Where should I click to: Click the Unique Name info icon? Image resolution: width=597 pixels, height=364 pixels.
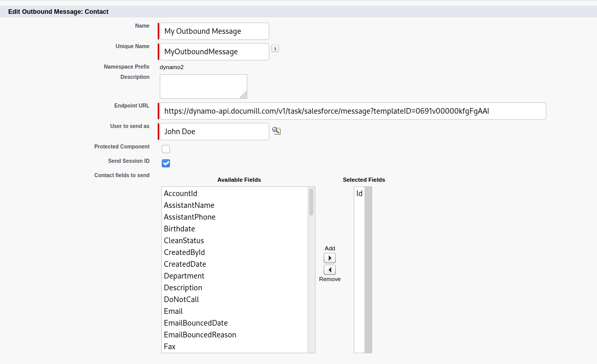coord(275,49)
